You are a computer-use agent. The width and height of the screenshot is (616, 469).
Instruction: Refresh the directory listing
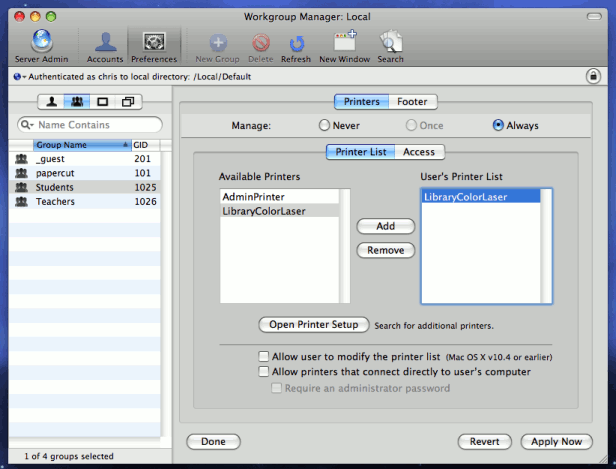[x=296, y=48]
